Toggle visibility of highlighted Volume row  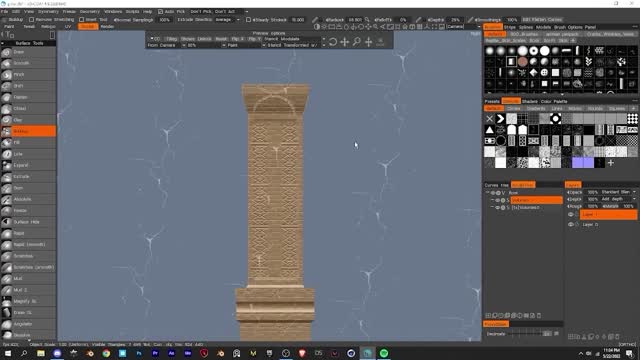tap(498, 200)
